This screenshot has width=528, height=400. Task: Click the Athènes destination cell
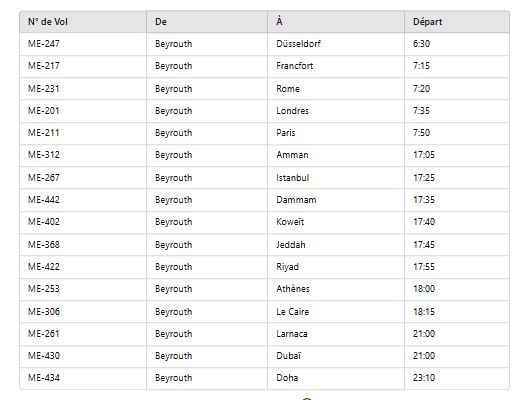coord(336,289)
